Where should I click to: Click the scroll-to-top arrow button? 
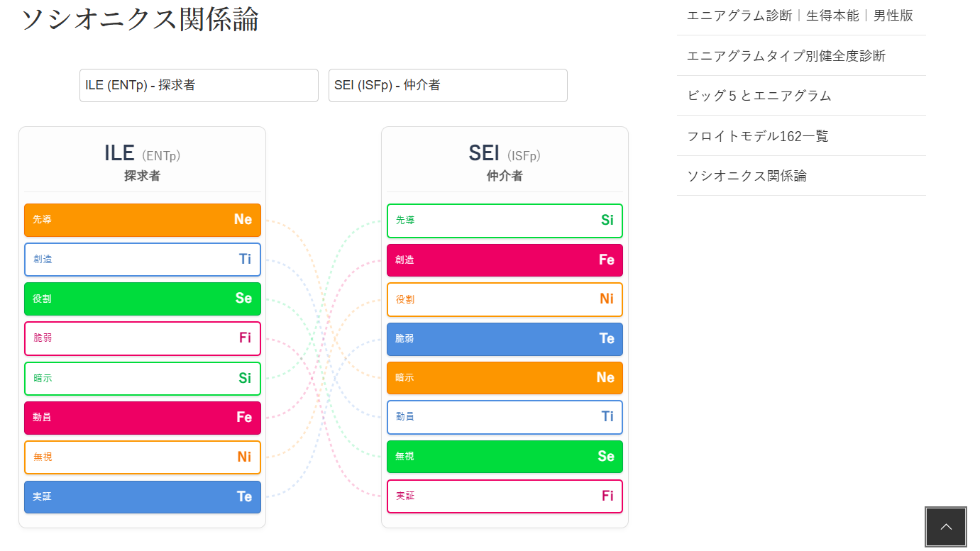pyautogui.click(x=945, y=527)
